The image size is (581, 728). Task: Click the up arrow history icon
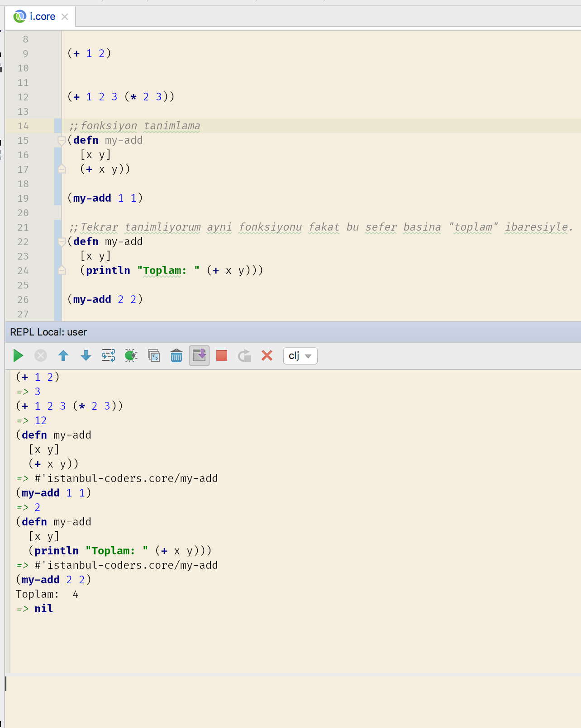[x=63, y=356]
